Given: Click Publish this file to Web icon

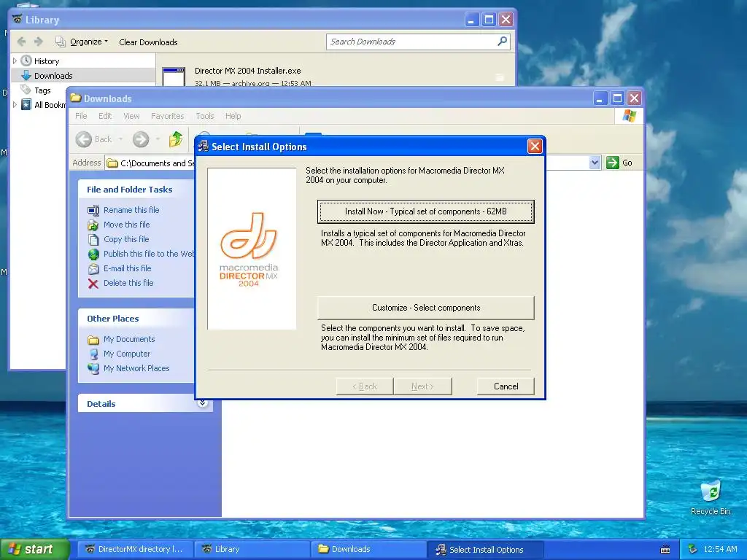Looking at the screenshot, I should [x=93, y=254].
